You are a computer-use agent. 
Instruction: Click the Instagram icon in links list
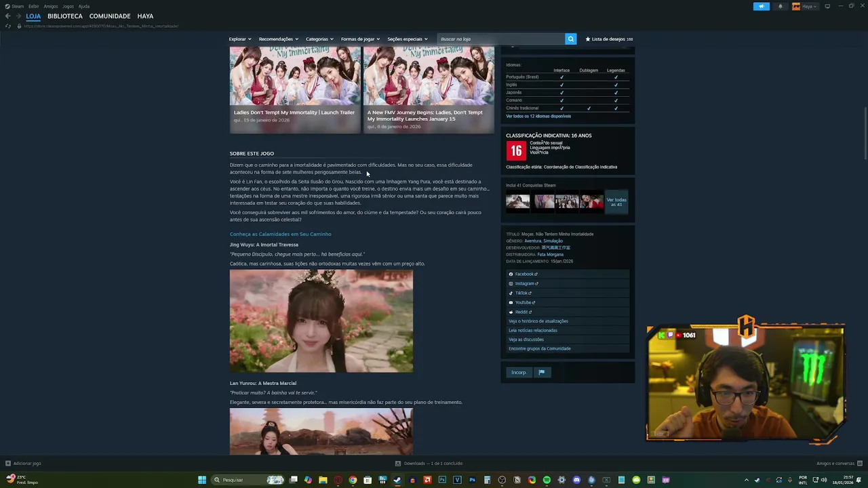pos(511,283)
